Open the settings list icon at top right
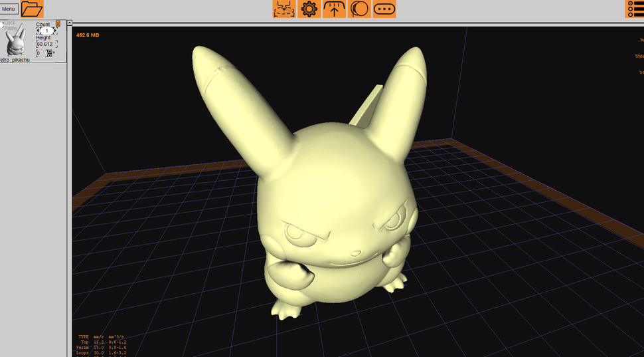 (635, 9)
